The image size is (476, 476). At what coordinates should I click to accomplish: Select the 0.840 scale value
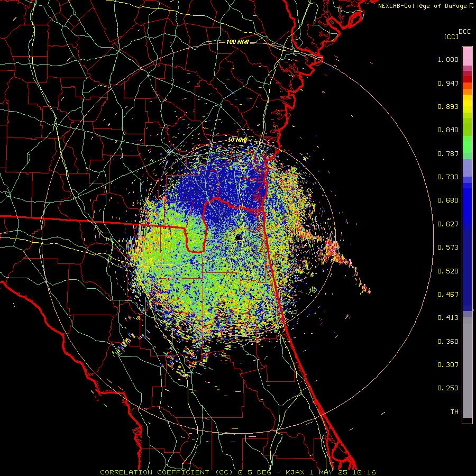click(x=448, y=130)
